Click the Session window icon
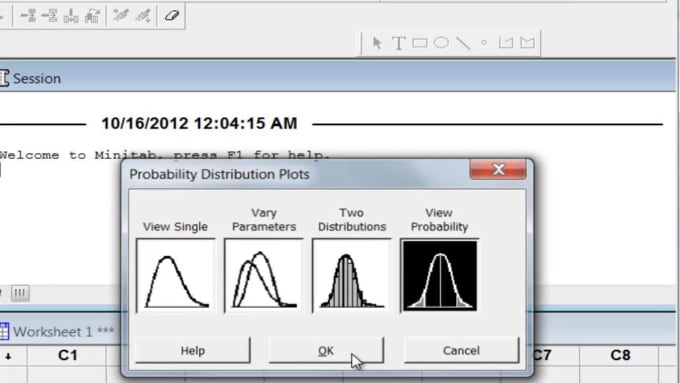Image resolution: width=680 pixels, height=383 pixels. click(4, 78)
